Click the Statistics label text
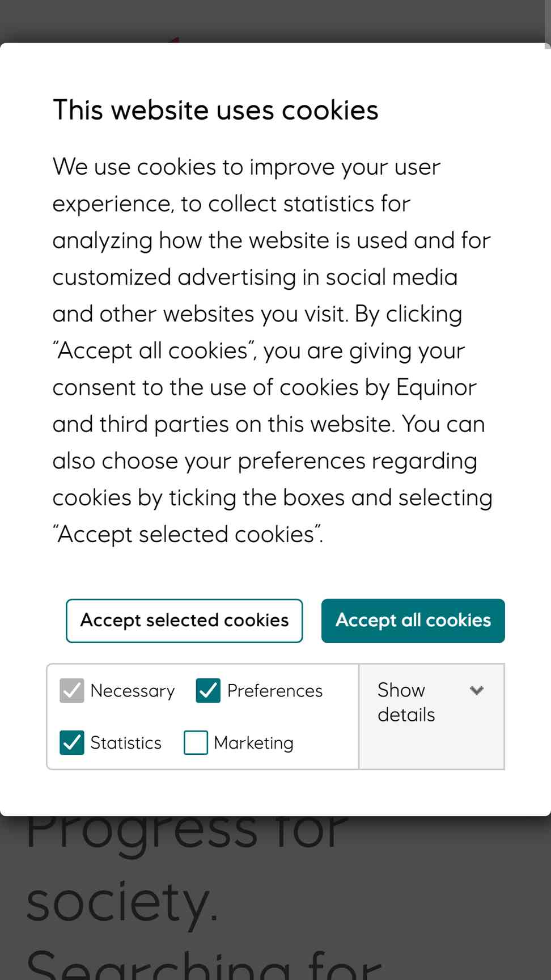This screenshot has width=551, height=980. (126, 743)
